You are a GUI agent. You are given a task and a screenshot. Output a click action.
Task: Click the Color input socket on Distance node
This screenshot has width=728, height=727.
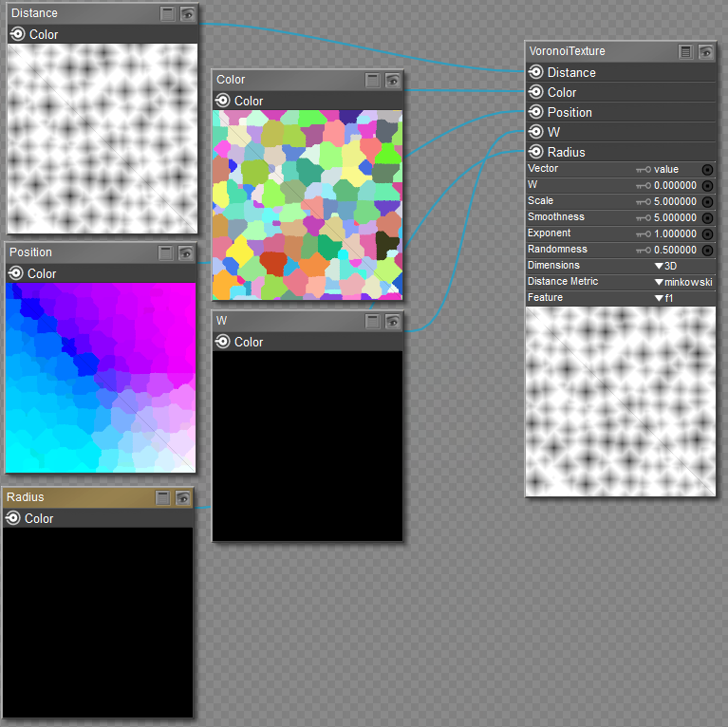(17, 34)
